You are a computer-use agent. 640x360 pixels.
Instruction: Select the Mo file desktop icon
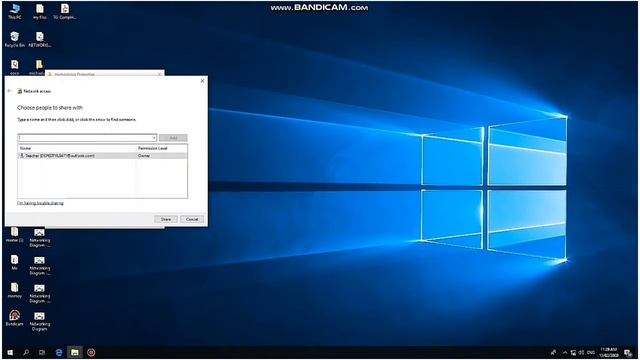pyautogui.click(x=14, y=262)
